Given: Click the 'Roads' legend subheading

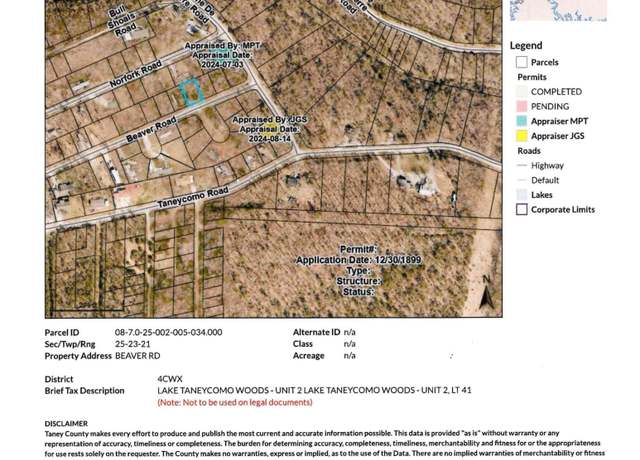Looking at the screenshot, I should click(x=529, y=151).
